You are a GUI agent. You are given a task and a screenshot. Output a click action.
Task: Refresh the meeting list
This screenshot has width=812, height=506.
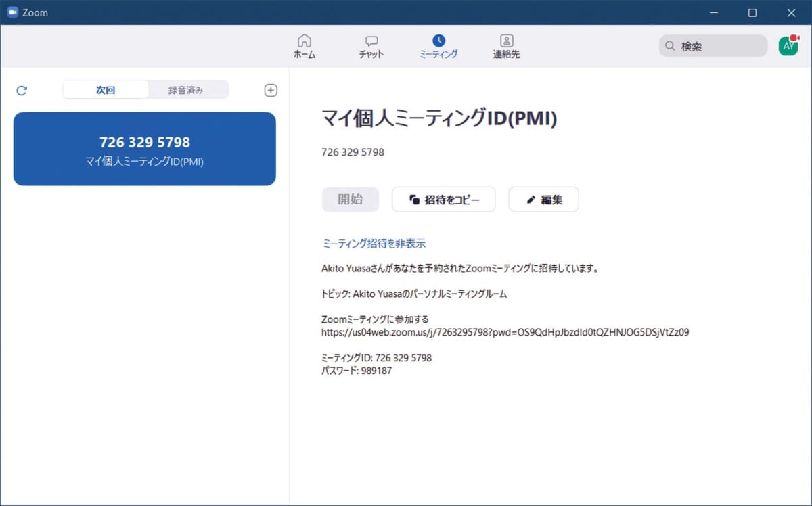point(22,90)
